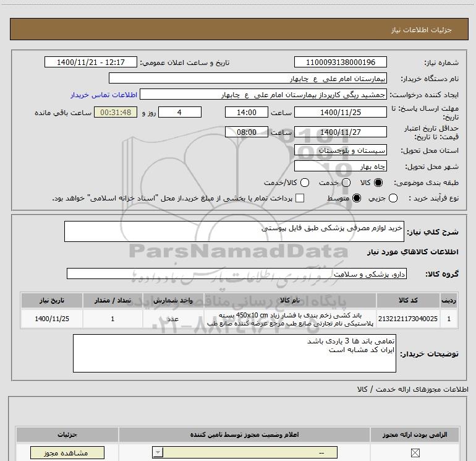Click the need number field 1100093138000196

pos(340,62)
